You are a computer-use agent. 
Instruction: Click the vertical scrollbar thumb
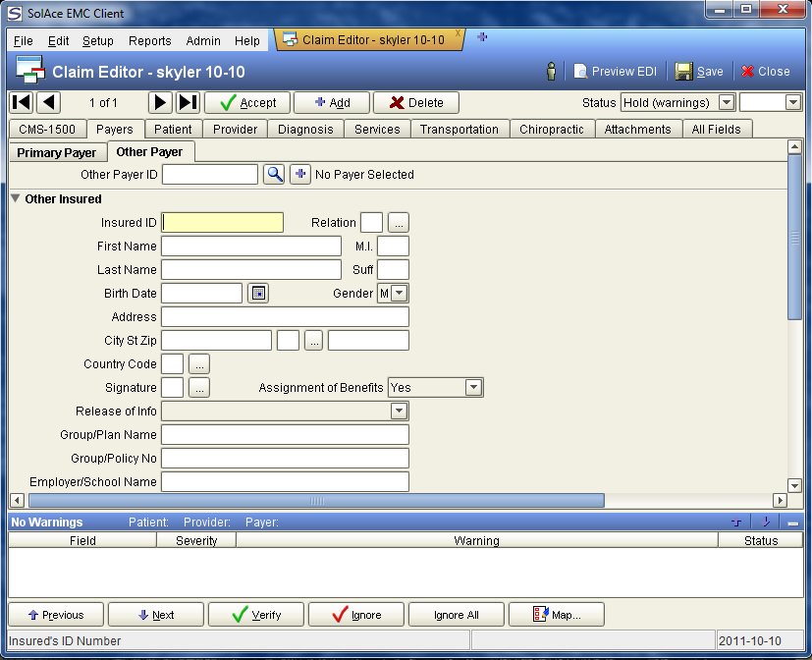click(794, 238)
